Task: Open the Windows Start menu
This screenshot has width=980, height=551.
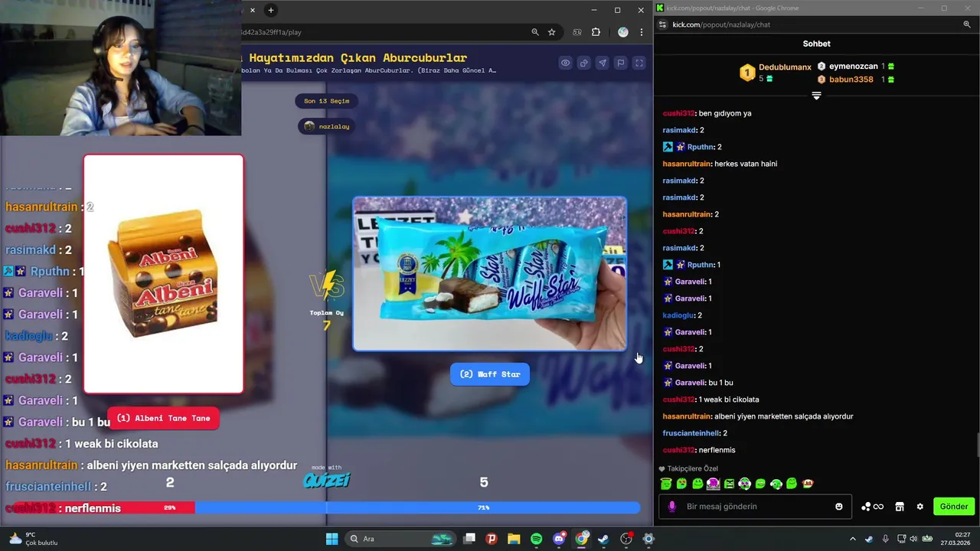Action: 332,539
